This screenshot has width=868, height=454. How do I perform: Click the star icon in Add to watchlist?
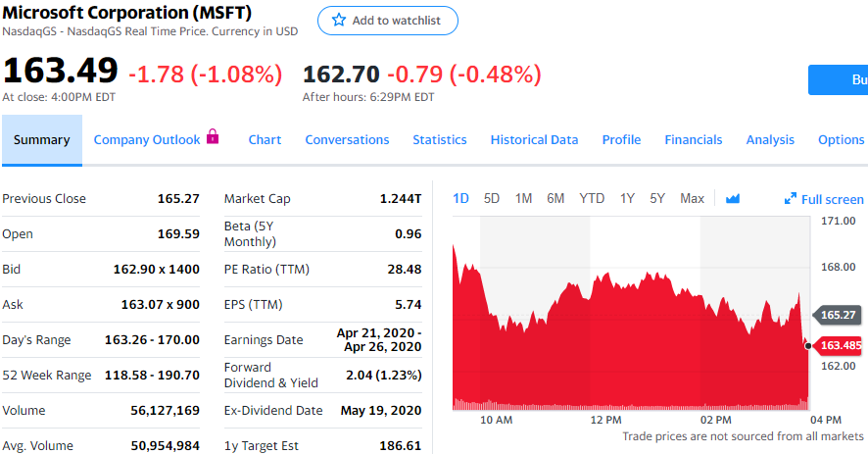(x=339, y=21)
